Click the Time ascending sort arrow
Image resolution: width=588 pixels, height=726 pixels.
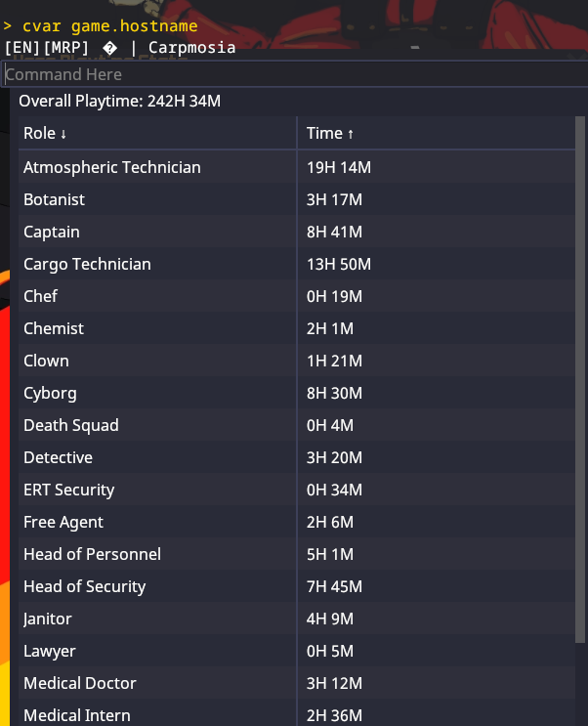click(x=351, y=134)
